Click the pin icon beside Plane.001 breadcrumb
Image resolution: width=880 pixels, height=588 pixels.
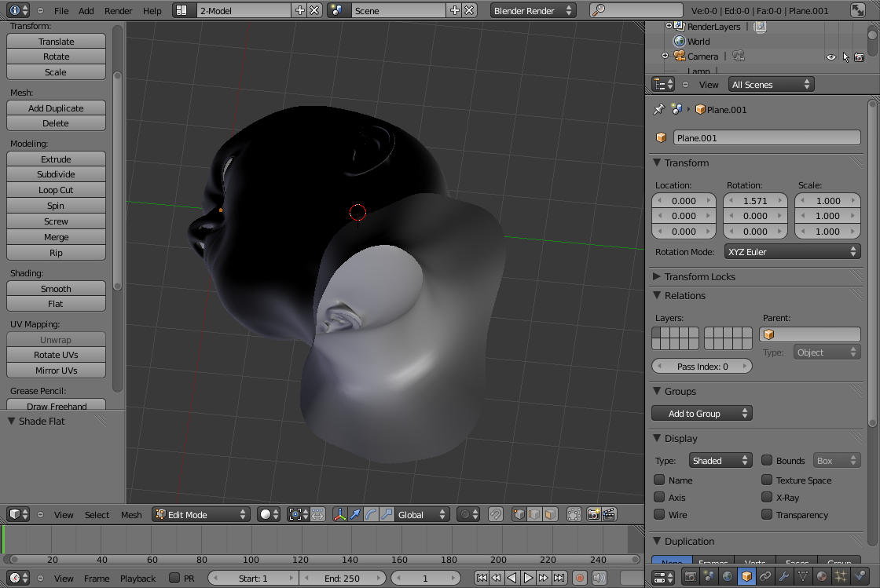coord(658,110)
